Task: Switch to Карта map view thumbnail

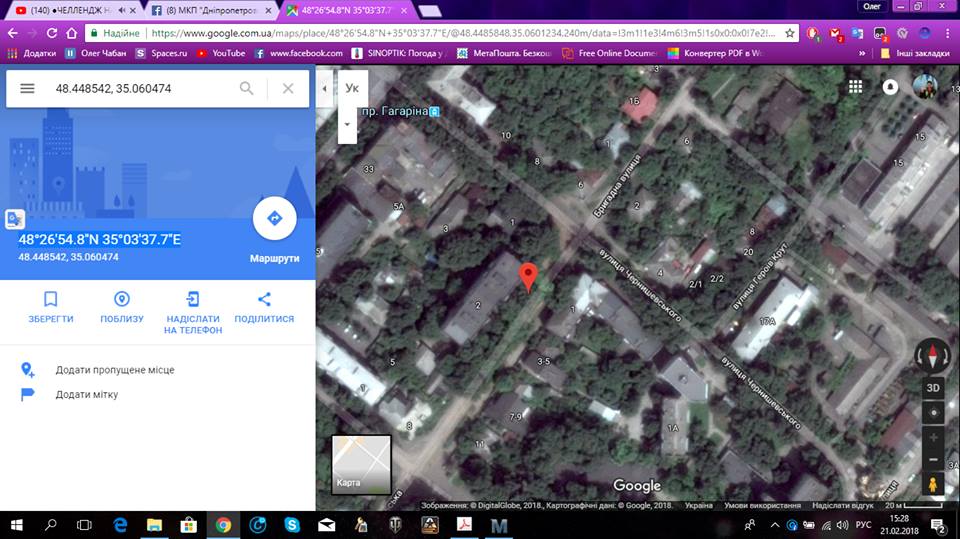Action: 361,465
